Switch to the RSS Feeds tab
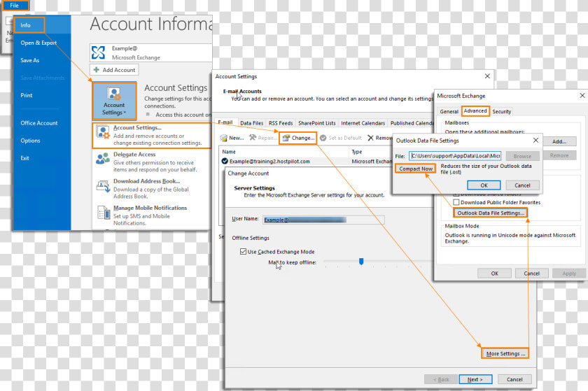Viewport: 588px width, 391px height. pyautogui.click(x=281, y=123)
